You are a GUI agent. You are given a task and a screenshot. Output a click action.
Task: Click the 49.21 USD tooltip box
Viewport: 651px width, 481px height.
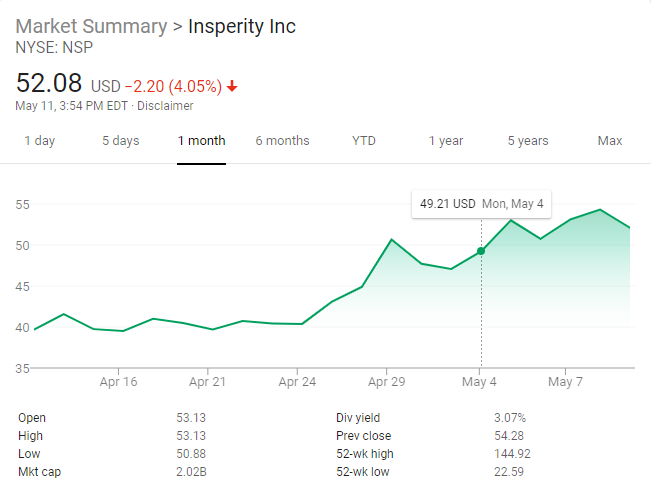tap(481, 203)
